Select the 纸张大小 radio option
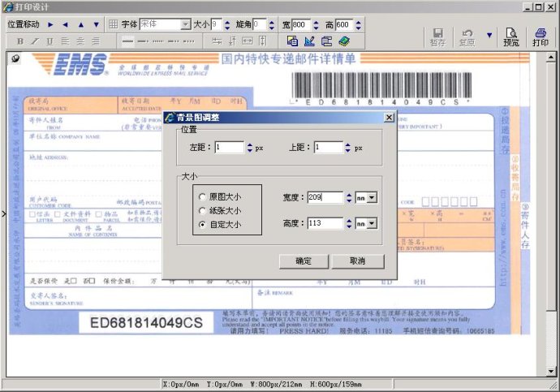 [202, 209]
